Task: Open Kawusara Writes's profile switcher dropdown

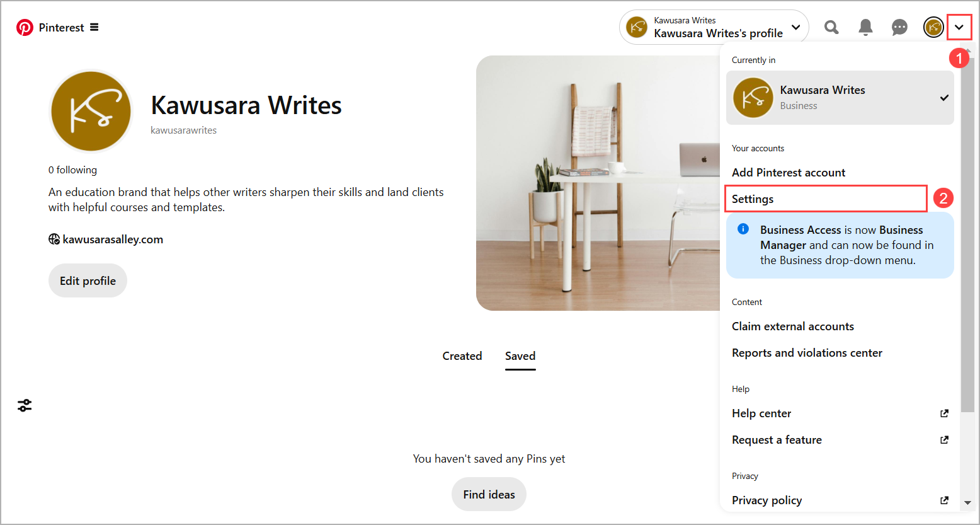Action: tap(714, 27)
